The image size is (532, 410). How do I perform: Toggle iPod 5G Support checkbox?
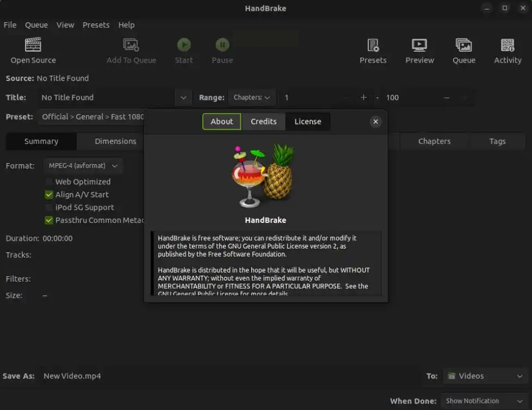click(x=49, y=207)
